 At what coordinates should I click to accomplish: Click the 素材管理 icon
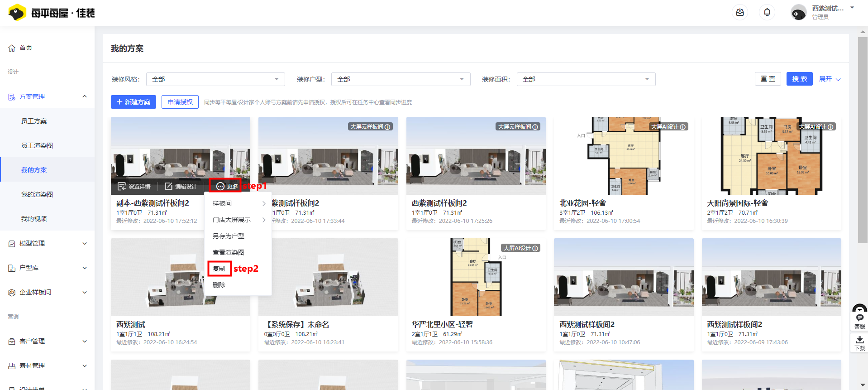[12, 366]
